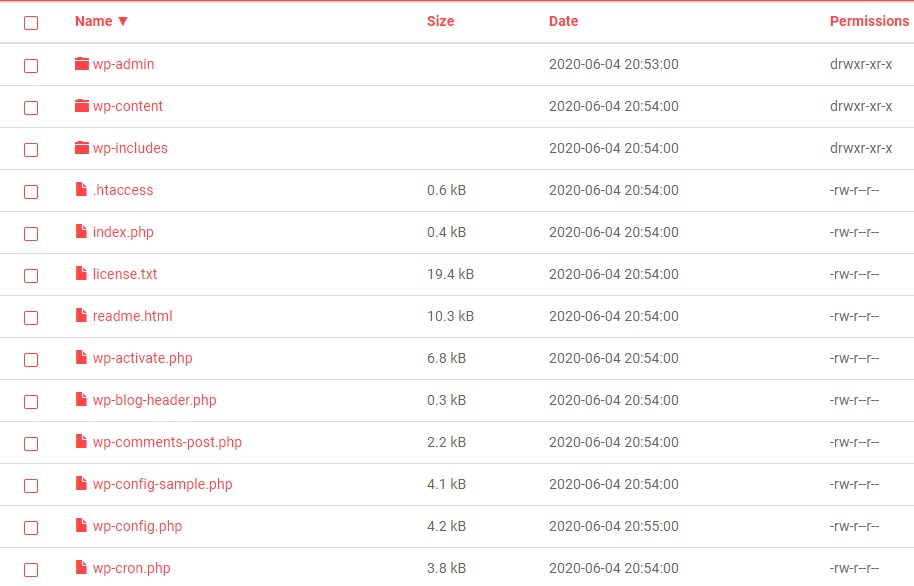The height and width of the screenshot is (586, 914).
Task: Open wp-activate.php file link
Action: 142,358
